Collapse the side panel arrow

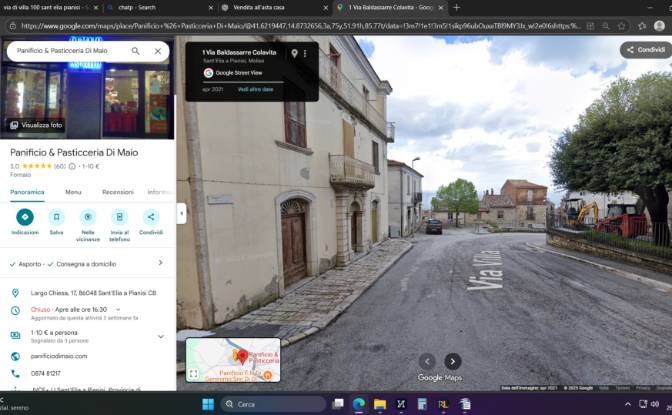pos(182,213)
